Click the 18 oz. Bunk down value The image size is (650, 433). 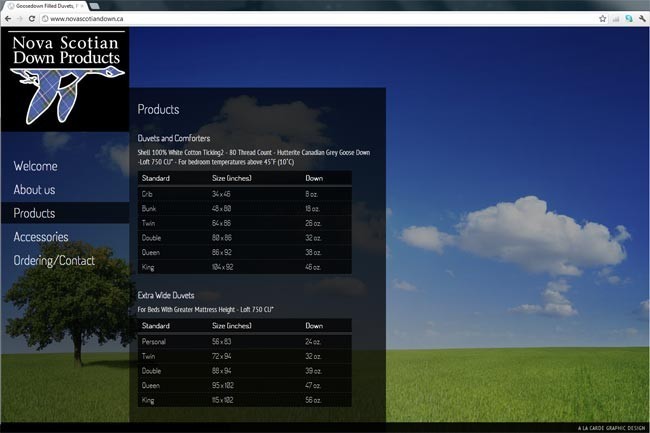click(x=312, y=208)
